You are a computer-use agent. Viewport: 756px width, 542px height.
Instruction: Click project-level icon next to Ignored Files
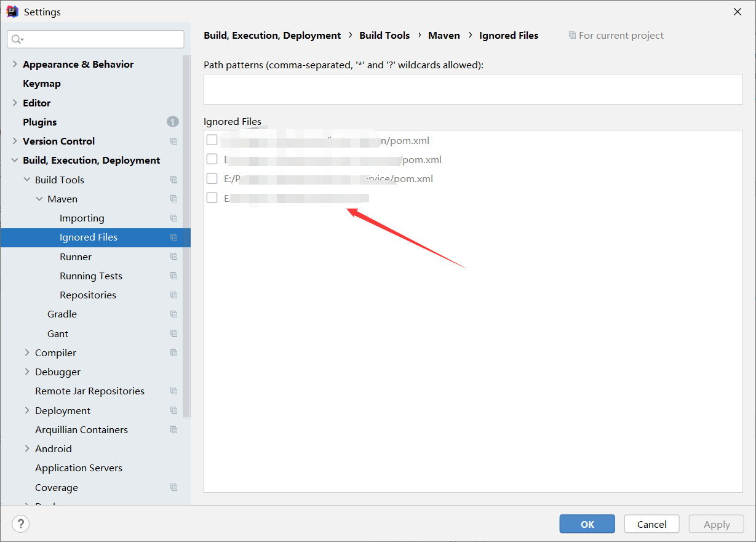point(173,237)
